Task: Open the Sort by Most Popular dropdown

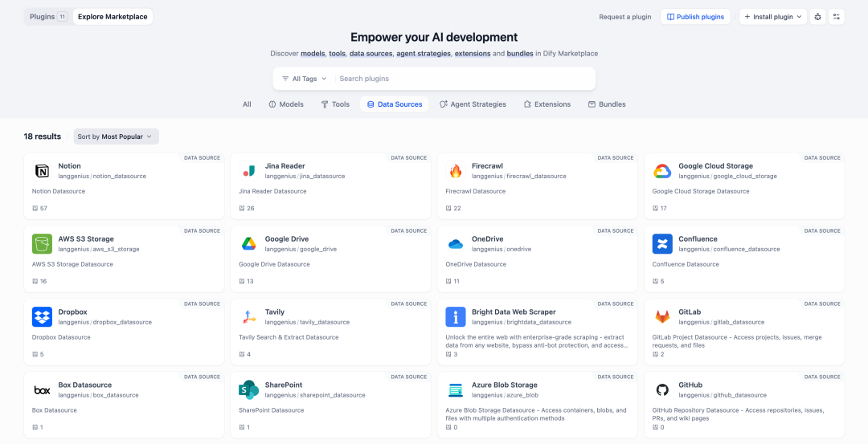Action: coord(117,136)
